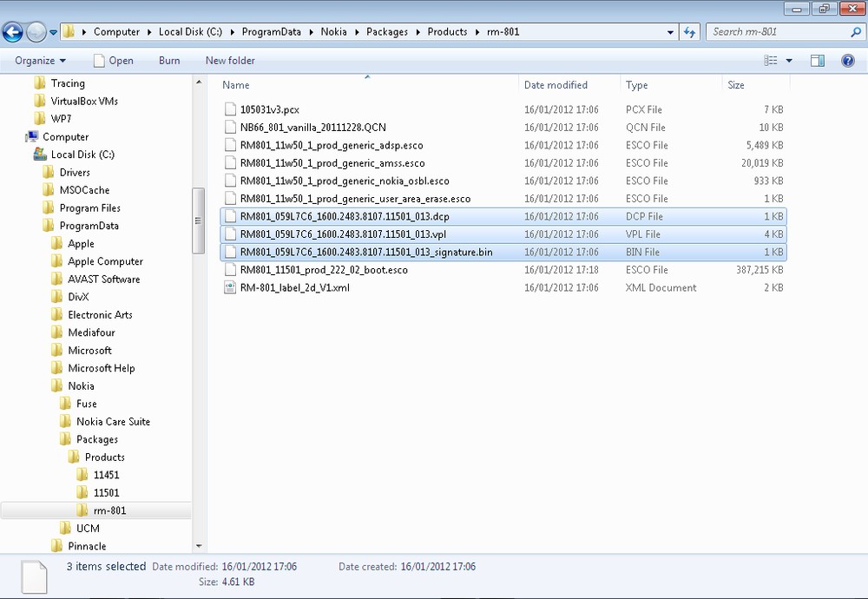
Task: Click the navigation pane scrollbar thumb
Action: tap(198, 221)
